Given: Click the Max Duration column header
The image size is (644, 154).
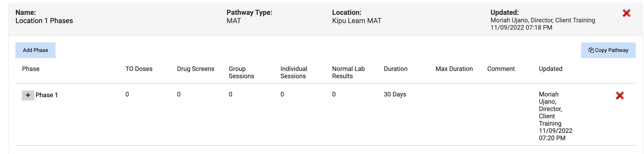Looking at the screenshot, I should click(x=454, y=69).
